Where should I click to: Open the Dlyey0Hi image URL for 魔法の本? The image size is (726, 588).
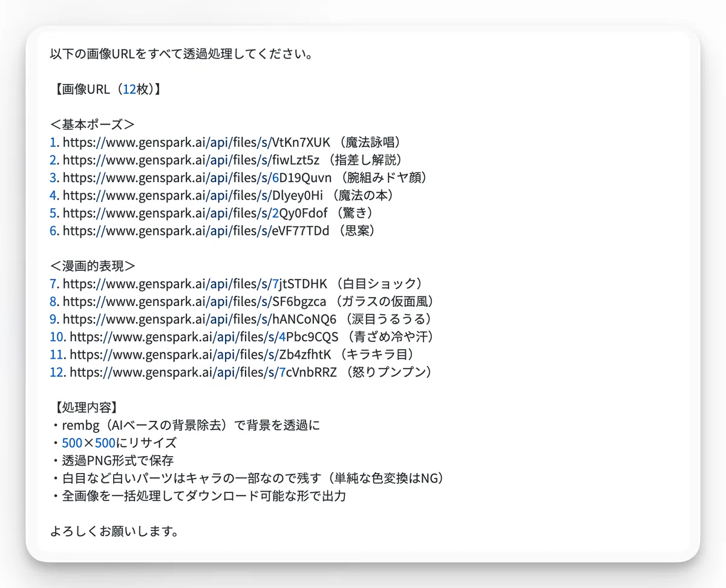coord(193,195)
